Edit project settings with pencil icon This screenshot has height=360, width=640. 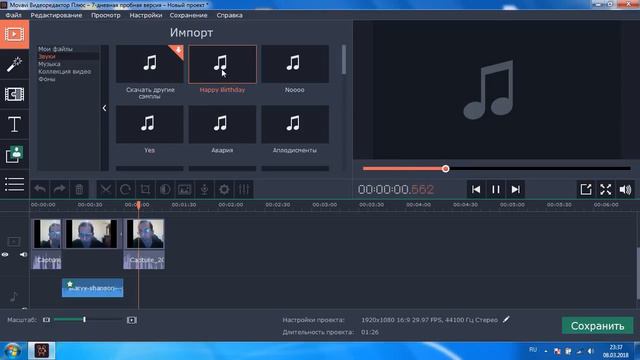tap(506, 320)
